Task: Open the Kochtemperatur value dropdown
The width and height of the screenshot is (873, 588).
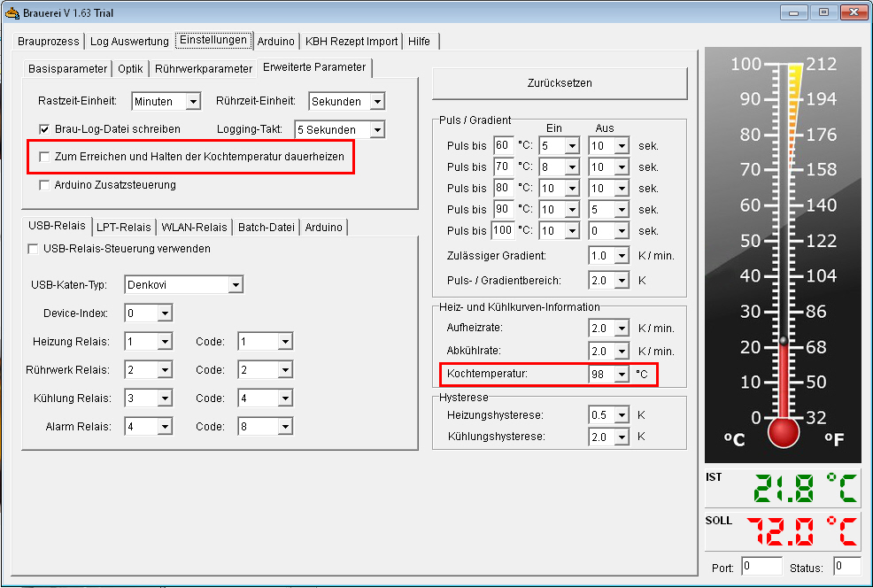Action: pyautogui.click(x=621, y=375)
